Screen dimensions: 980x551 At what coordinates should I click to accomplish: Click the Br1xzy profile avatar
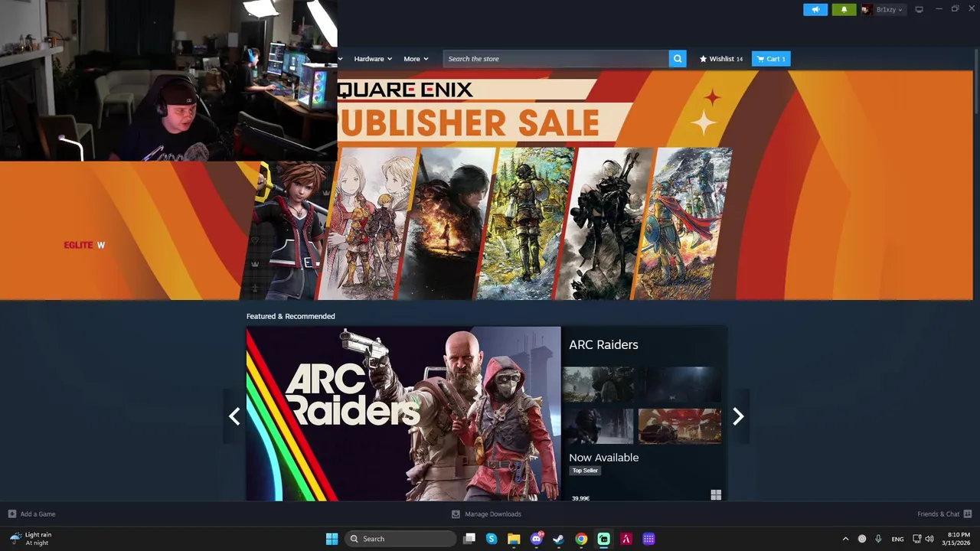[867, 9]
